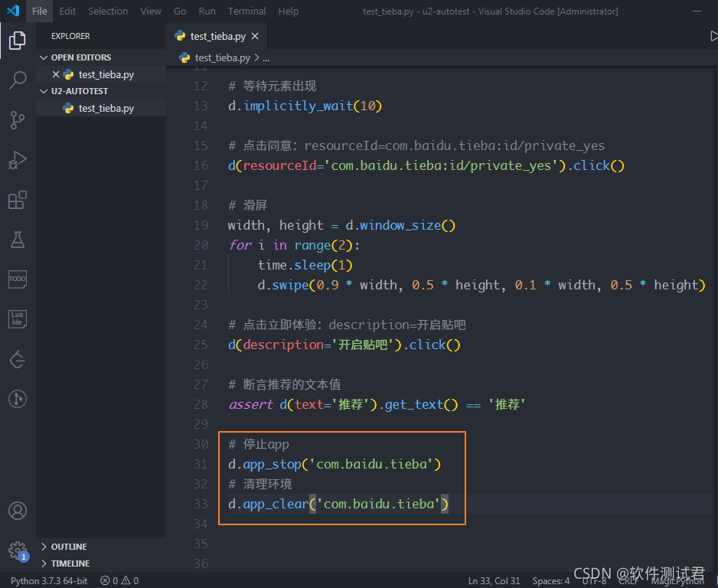Select test_tieba.py in Open Editors
Image resolution: width=718 pixels, height=588 pixels.
pyautogui.click(x=101, y=74)
